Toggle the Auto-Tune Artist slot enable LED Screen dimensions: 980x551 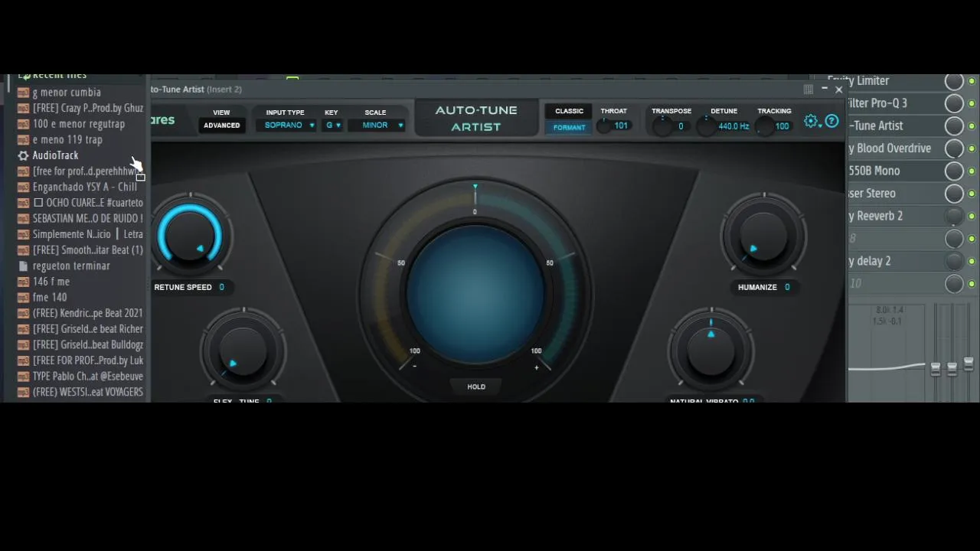[972, 126]
